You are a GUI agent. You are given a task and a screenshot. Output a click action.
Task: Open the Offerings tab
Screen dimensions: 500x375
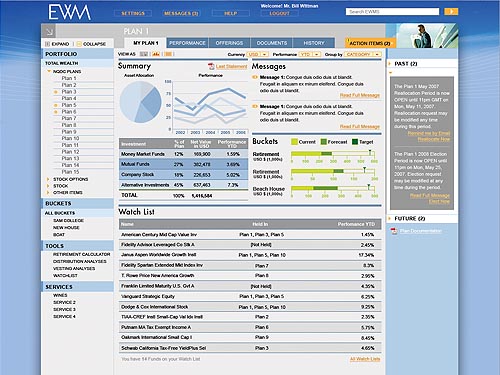(229, 43)
